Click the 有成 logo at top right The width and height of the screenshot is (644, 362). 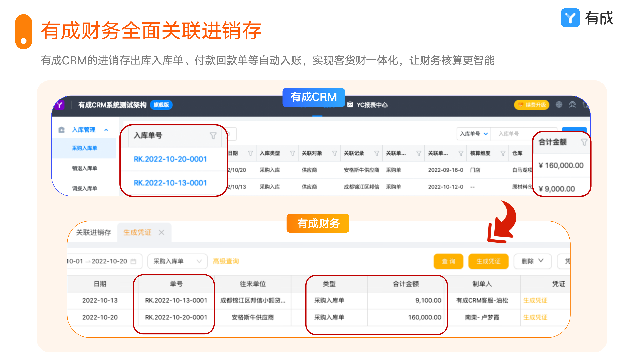pyautogui.click(x=587, y=18)
